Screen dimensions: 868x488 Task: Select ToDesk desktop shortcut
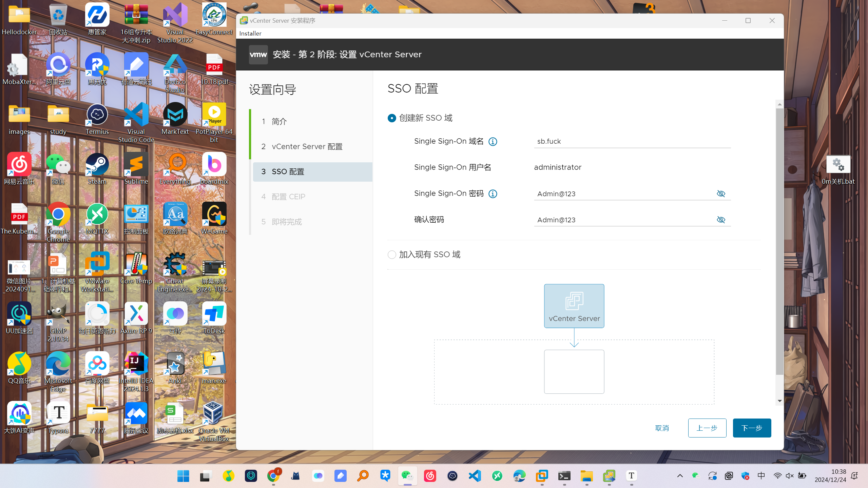point(214,318)
